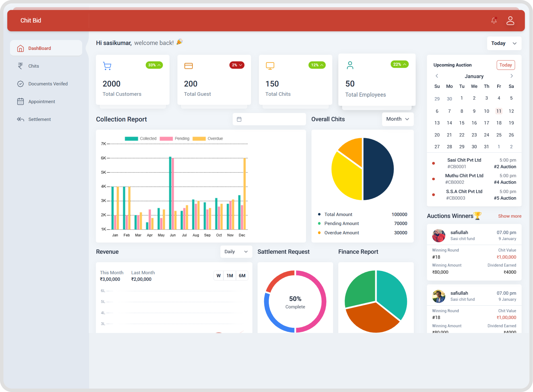Toggle Overdue series in chart legend

click(x=208, y=139)
